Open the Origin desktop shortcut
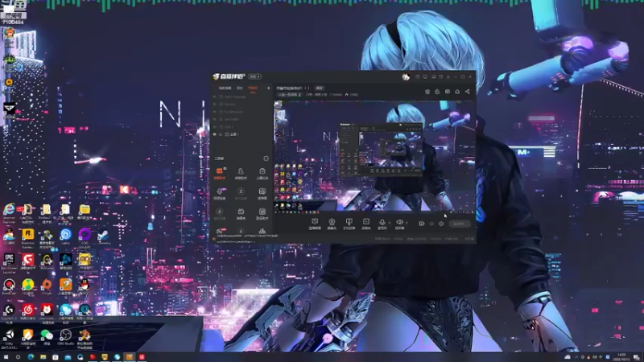Viewport: 644px width, 362px height. point(47,286)
